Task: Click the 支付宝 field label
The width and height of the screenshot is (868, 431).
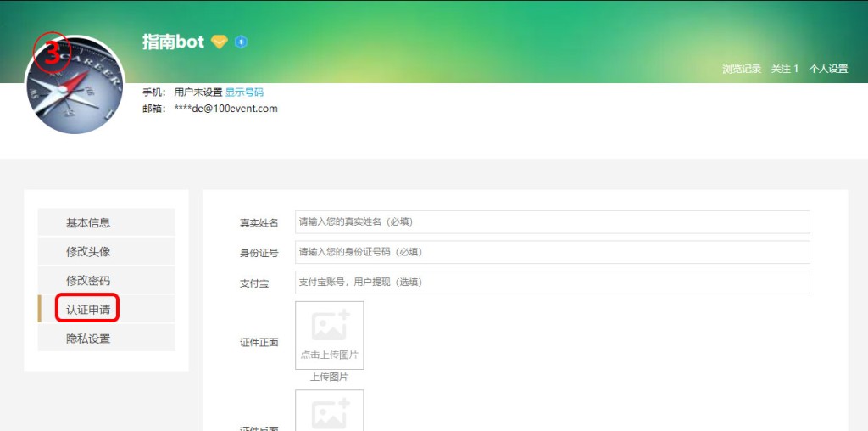Action: 254,283
